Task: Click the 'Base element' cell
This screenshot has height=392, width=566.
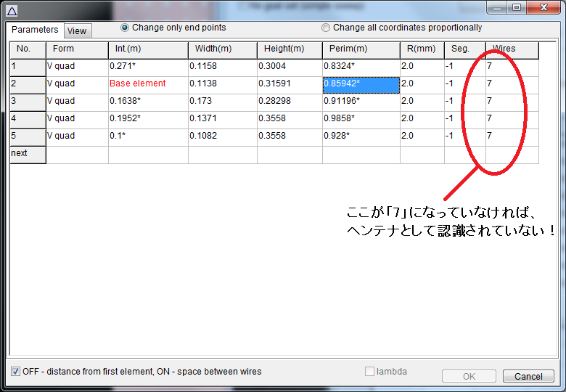Action: (x=148, y=85)
